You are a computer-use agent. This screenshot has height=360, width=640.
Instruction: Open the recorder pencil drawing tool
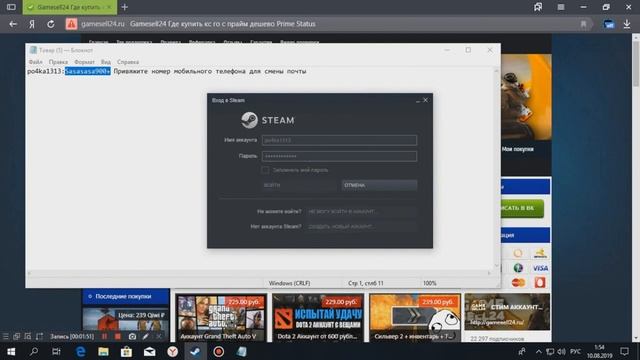point(146,336)
